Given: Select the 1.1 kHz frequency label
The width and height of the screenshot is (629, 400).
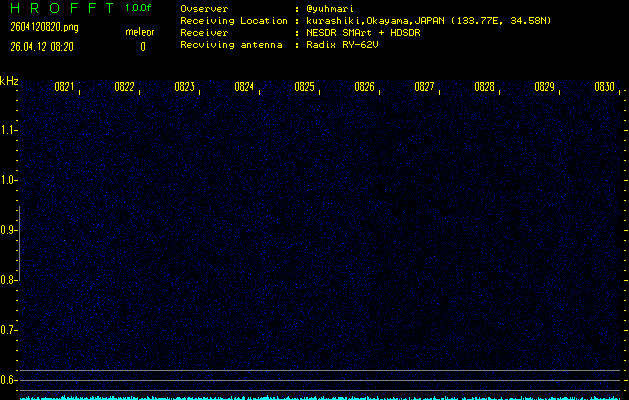Looking at the screenshot, I should coord(9,130).
